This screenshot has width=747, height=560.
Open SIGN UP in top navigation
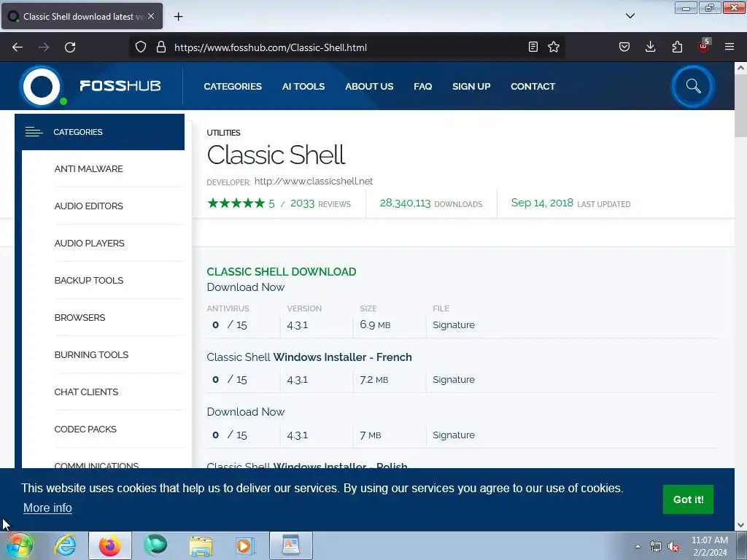click(471, 86)
